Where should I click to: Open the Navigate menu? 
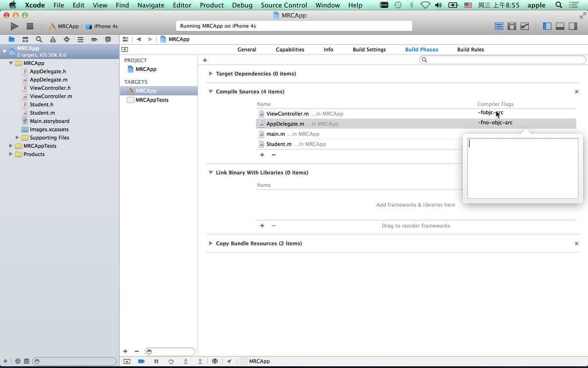pos(151,5)
